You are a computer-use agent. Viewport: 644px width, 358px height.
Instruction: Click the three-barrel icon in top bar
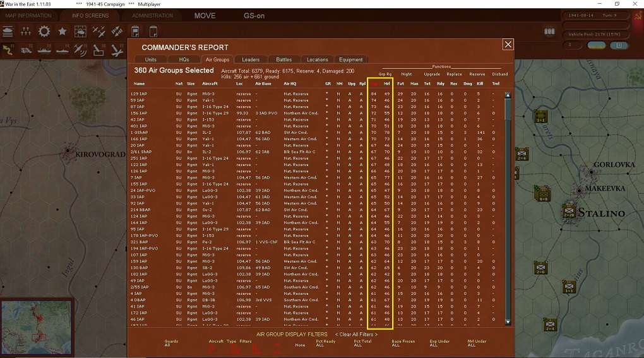(549, 31)
